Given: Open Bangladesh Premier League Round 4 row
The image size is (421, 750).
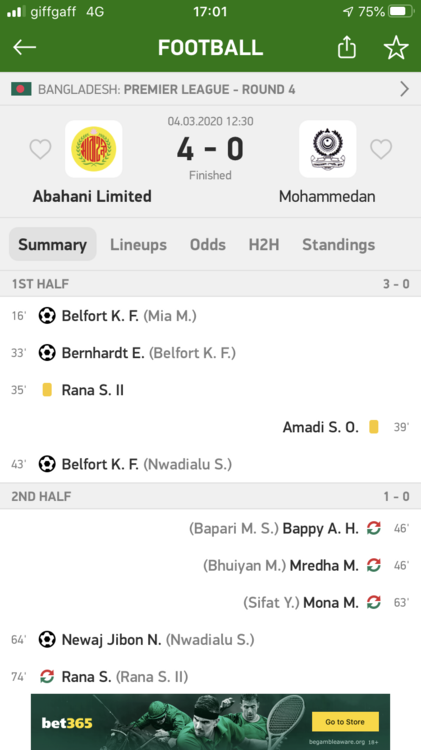Looking at the screenshot, I should (x=210, y=89).
